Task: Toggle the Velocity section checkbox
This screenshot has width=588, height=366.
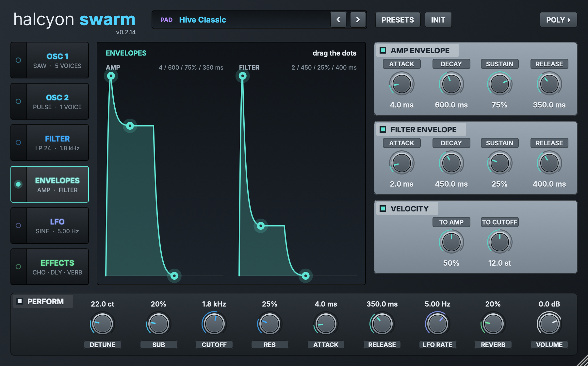Action: click(383, 208)
